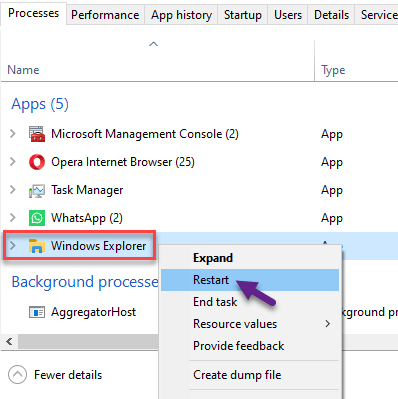Click the Opera Internet Browser icon

point(37,162)
